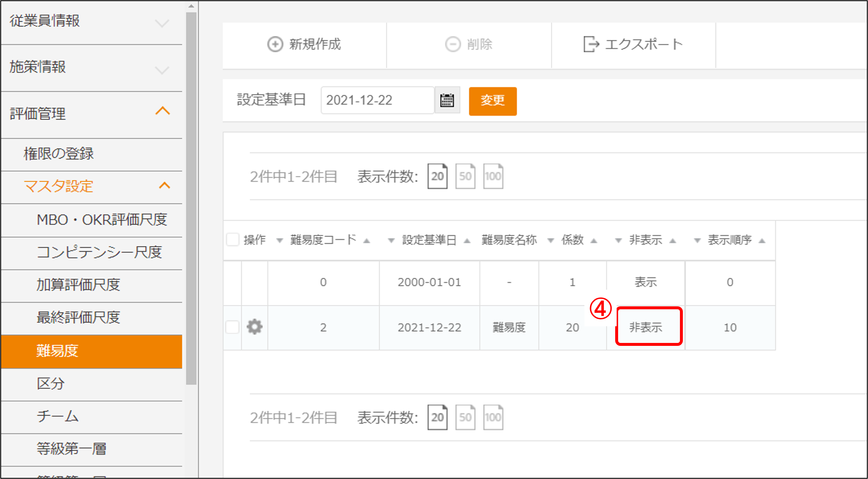Expand the 施策情報 sidebar section

point(162,69)
